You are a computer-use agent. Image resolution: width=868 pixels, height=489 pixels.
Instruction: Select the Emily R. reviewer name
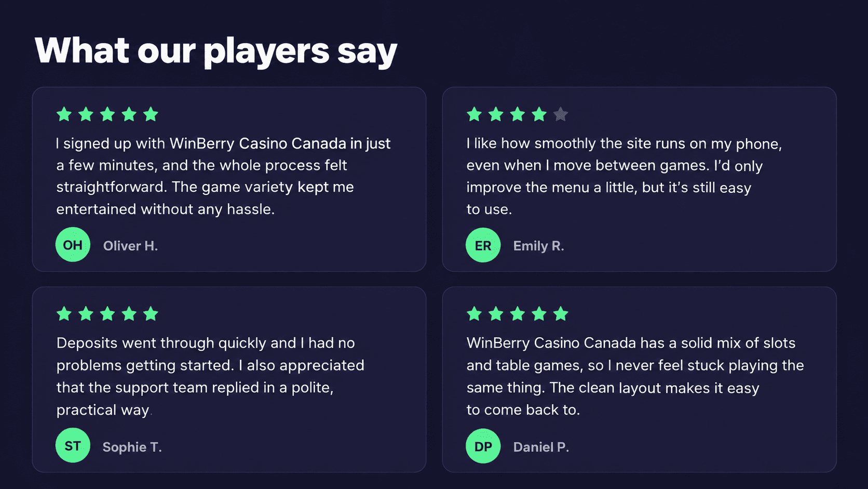(x=538, y=246)
